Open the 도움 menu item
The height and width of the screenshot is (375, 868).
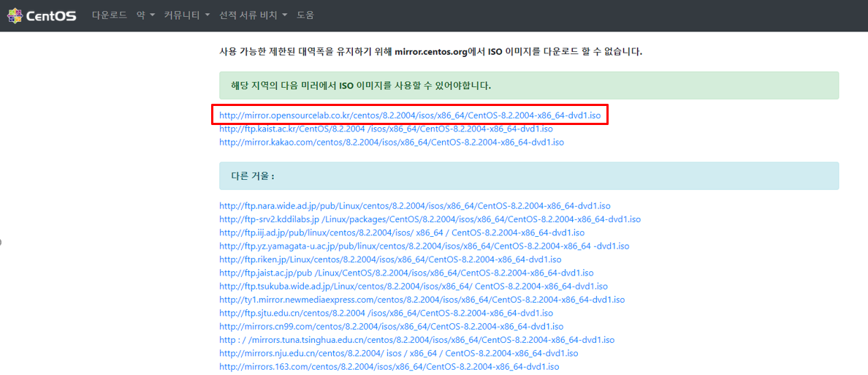click(305, 15)
